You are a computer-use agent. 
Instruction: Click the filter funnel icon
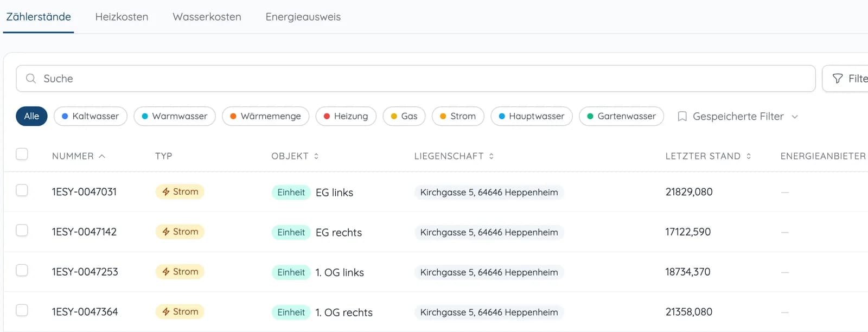click(838, 79)
